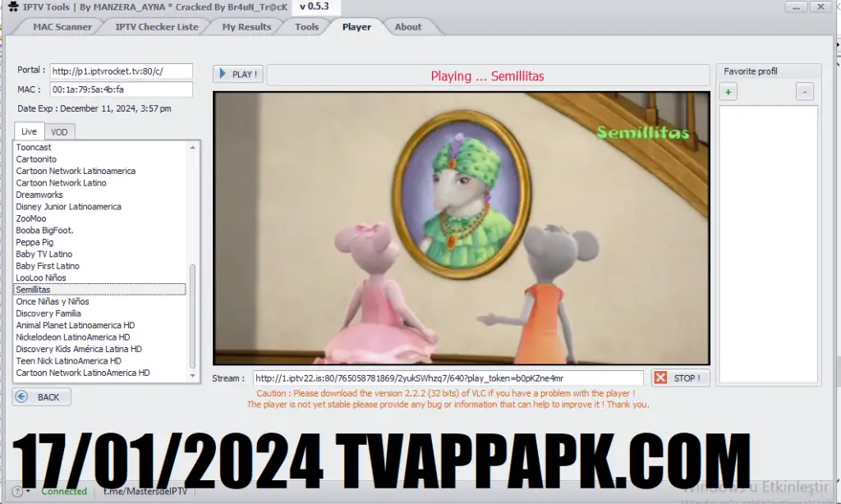The image size is (841, 504).
Task: Pick Nickelodeon LatinoAmerica HD channel
Action: [x=99, y=337]
